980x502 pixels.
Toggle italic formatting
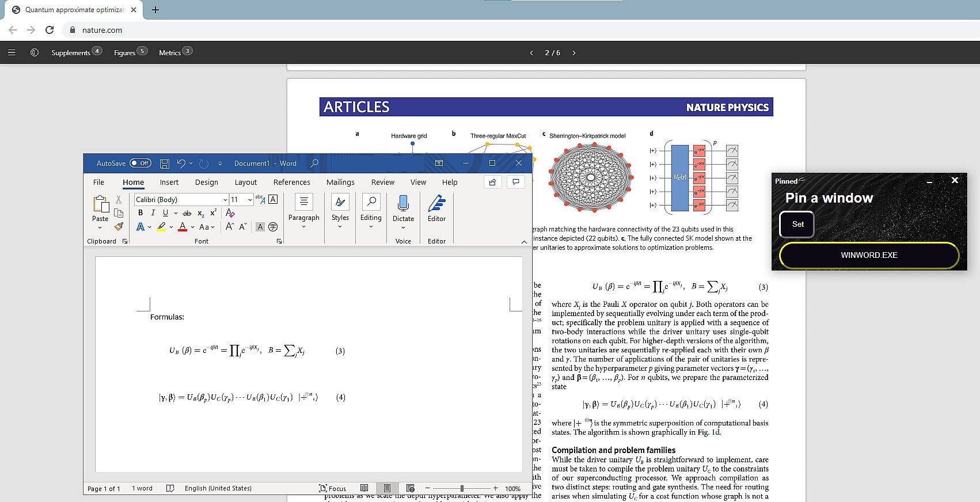[x=153, y=213]
